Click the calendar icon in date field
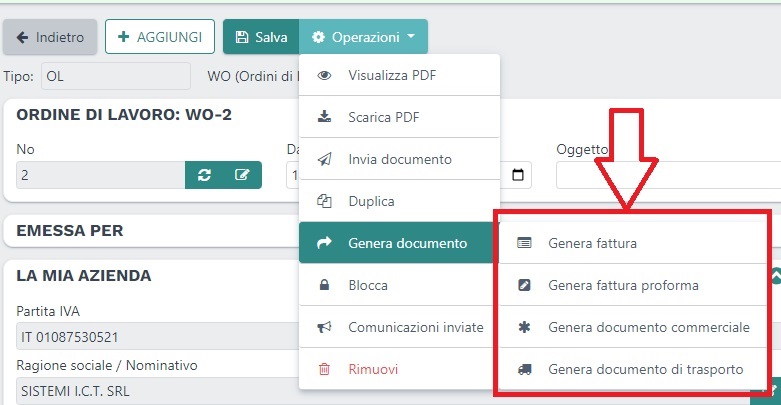The width and height of the screenshot is (781, 405). (518, 176)
